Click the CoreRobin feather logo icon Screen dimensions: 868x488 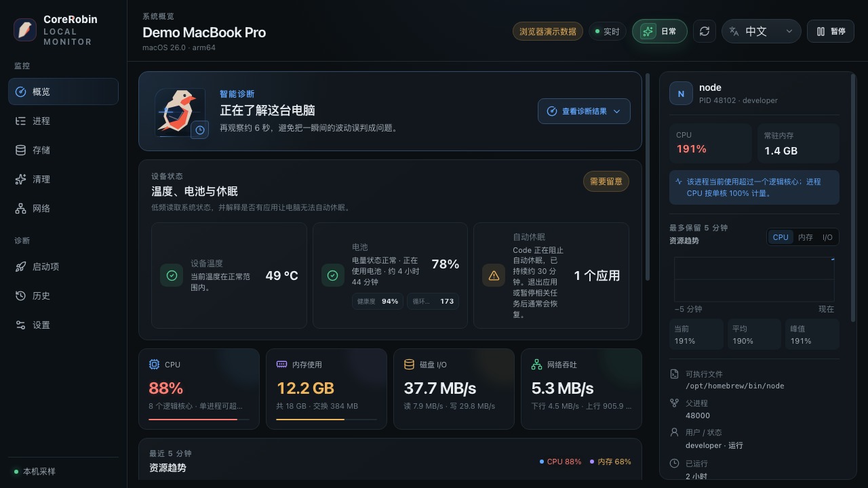[x=25, y=30]
